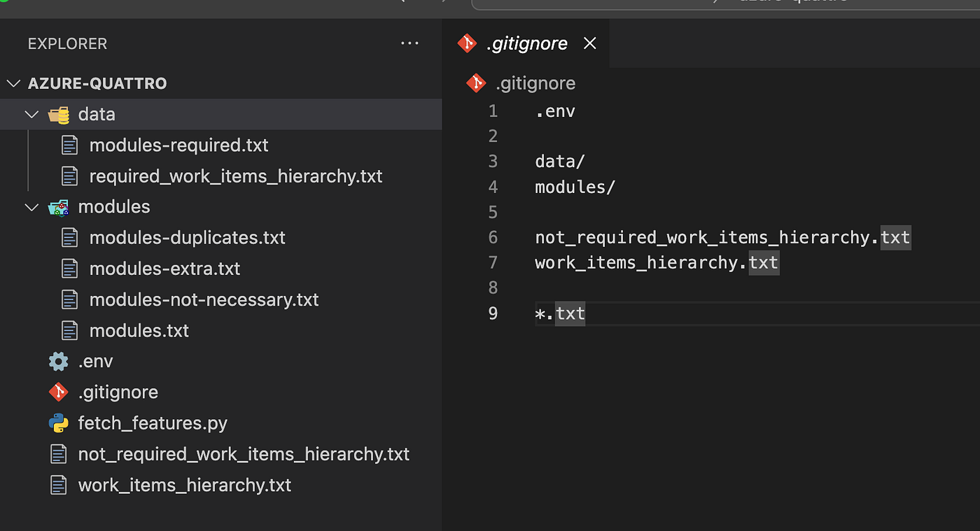Image resolution: width=980 pixels, height=531 pixels.
Task: Click line number 5 in the gutter
Action: coord(493,212)
